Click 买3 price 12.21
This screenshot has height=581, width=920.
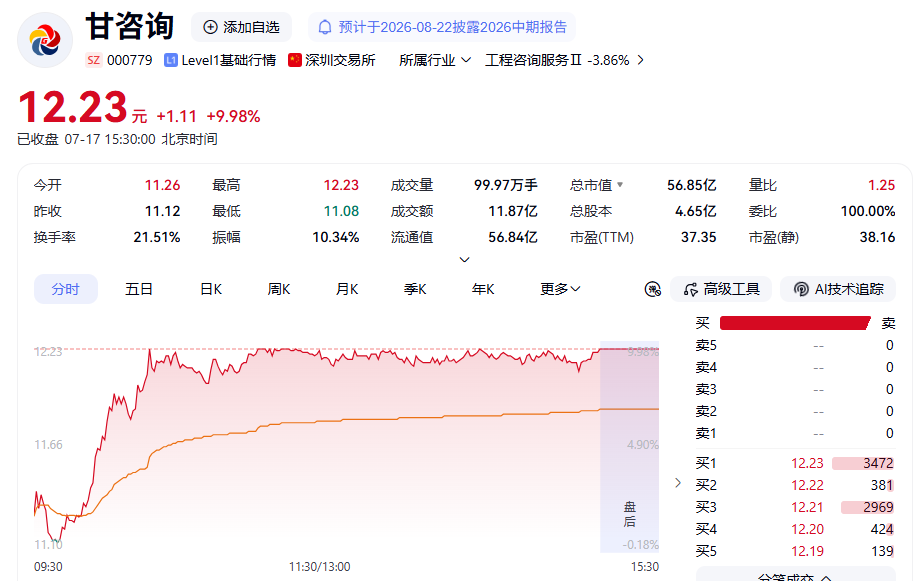(807, 508)
